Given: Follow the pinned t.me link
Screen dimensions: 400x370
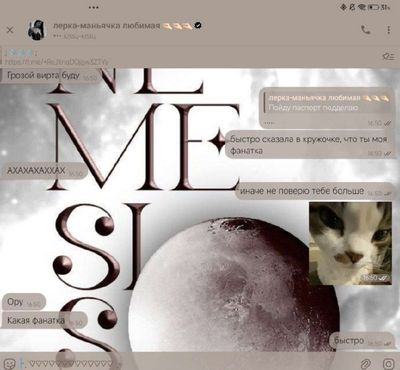Looking at the screenshot, I should [56, 62].
